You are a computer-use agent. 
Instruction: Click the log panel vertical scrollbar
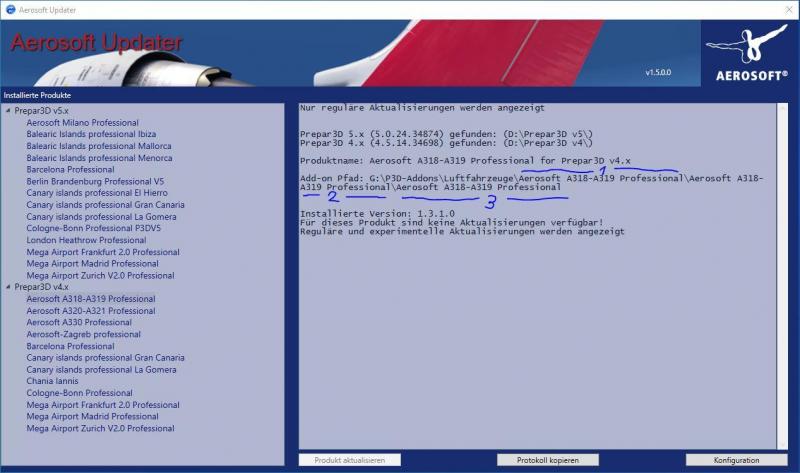point(783,276)
